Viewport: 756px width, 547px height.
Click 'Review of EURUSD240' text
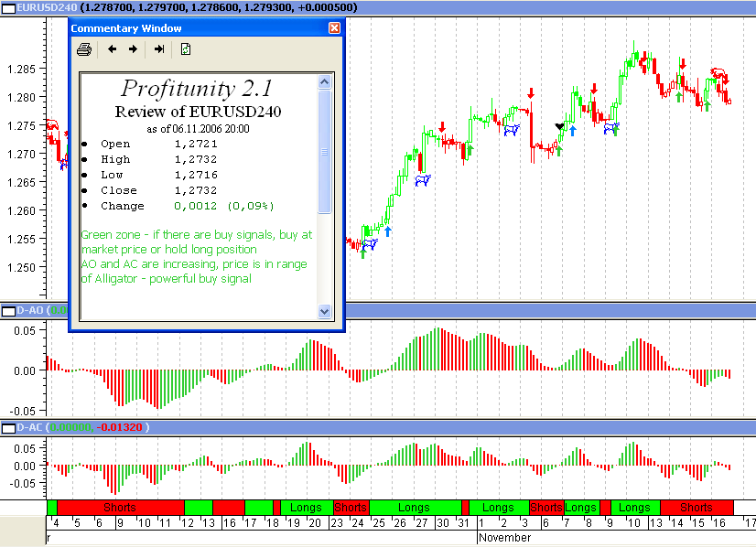tap(198, 112)
